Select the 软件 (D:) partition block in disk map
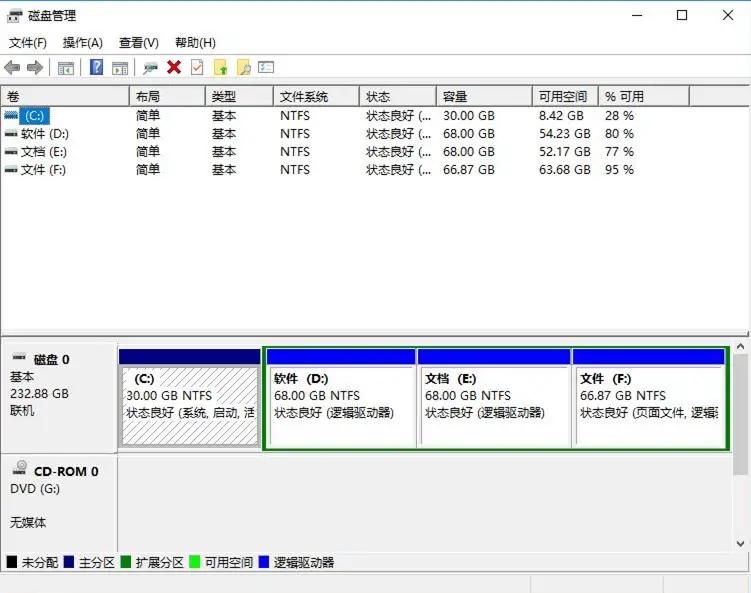 (x=341, y=399)
